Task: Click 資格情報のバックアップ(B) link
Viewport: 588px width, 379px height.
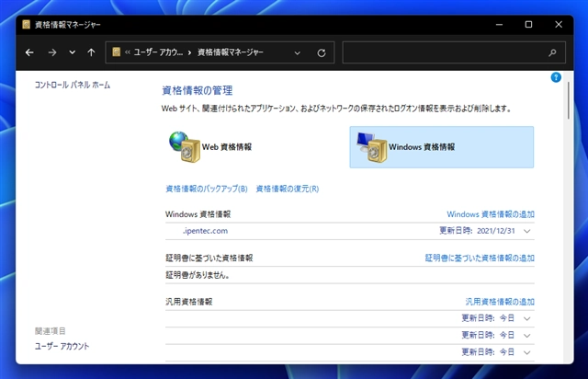Action: tap(207, 189)
